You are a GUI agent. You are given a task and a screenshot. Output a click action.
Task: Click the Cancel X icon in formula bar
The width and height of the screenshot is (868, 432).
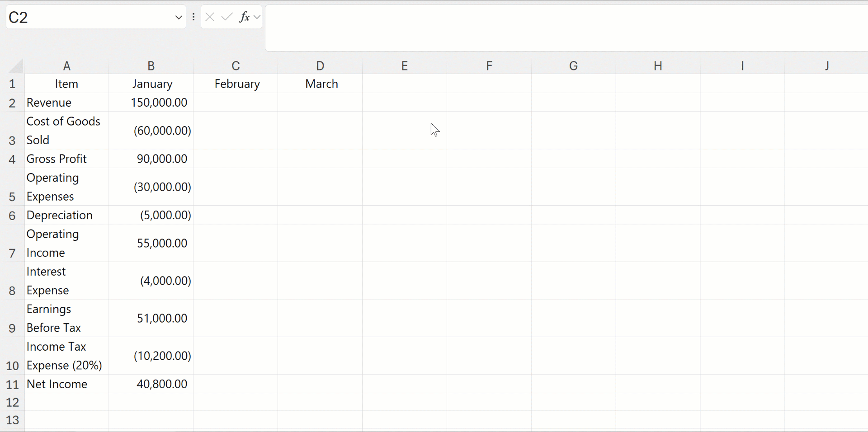pos(210,17)
